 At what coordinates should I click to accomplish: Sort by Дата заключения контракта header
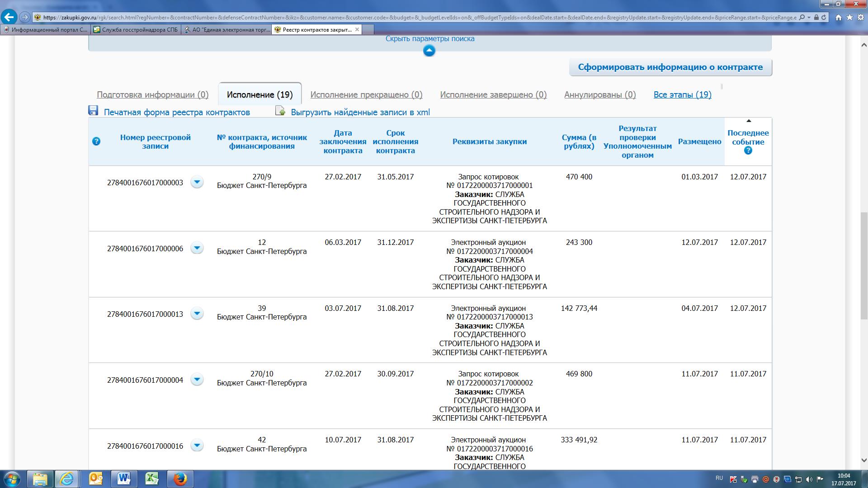343,142
